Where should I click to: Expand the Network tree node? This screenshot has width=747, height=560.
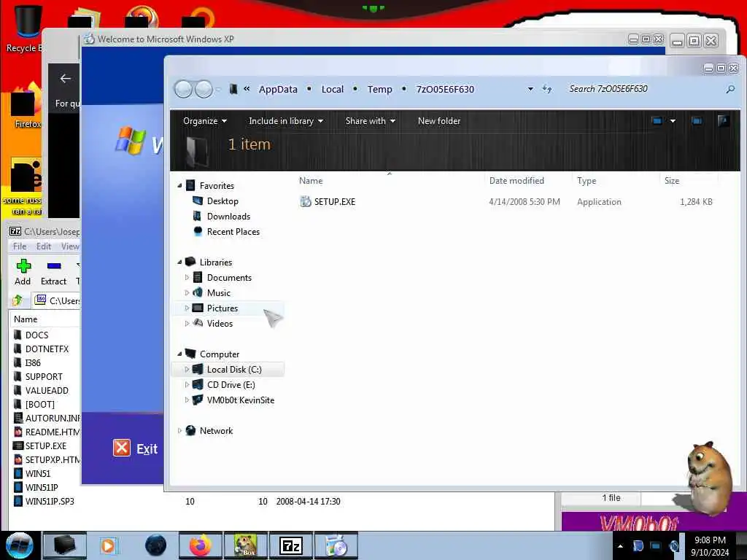(x=179, y=430)
